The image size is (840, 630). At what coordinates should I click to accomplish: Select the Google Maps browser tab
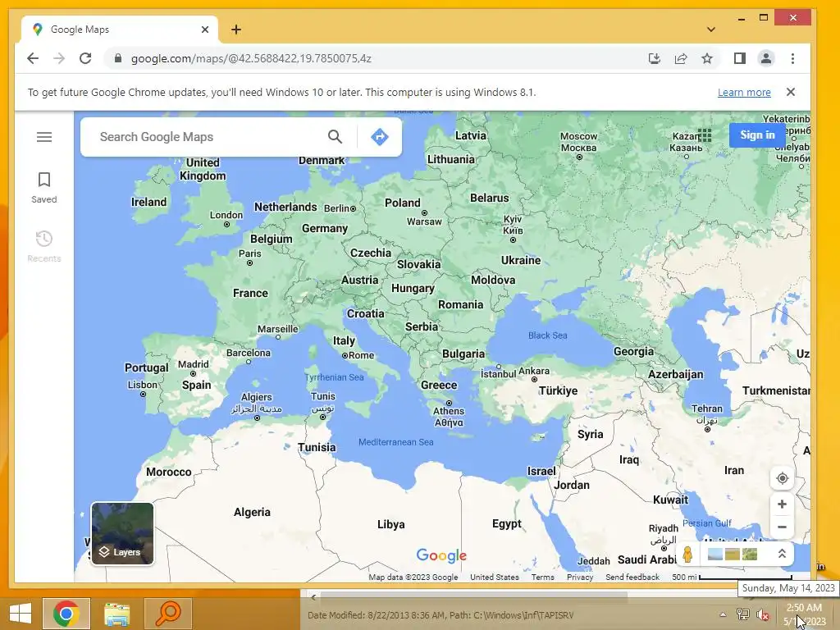tap(120, 30)
